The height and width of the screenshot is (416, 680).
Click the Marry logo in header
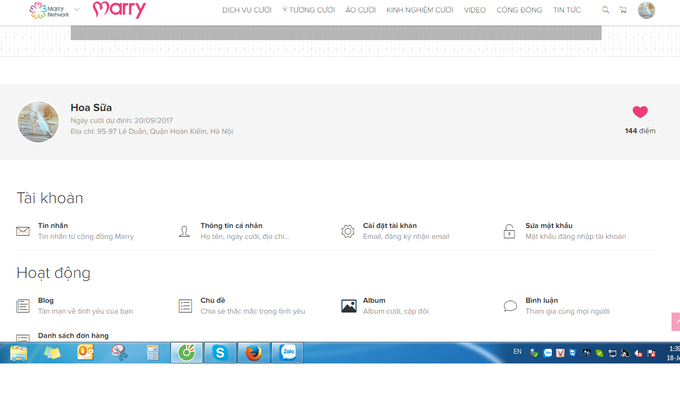point(119,10)
